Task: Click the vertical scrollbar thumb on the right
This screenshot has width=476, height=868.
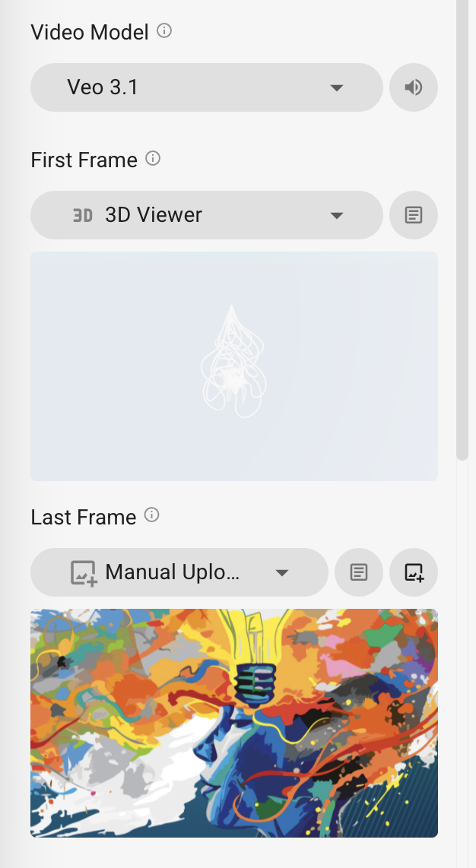Action: 462,230
